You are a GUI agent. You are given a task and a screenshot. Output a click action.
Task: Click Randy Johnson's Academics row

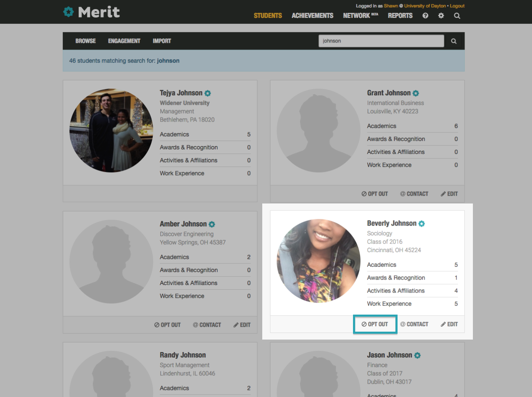click(205, 388)
